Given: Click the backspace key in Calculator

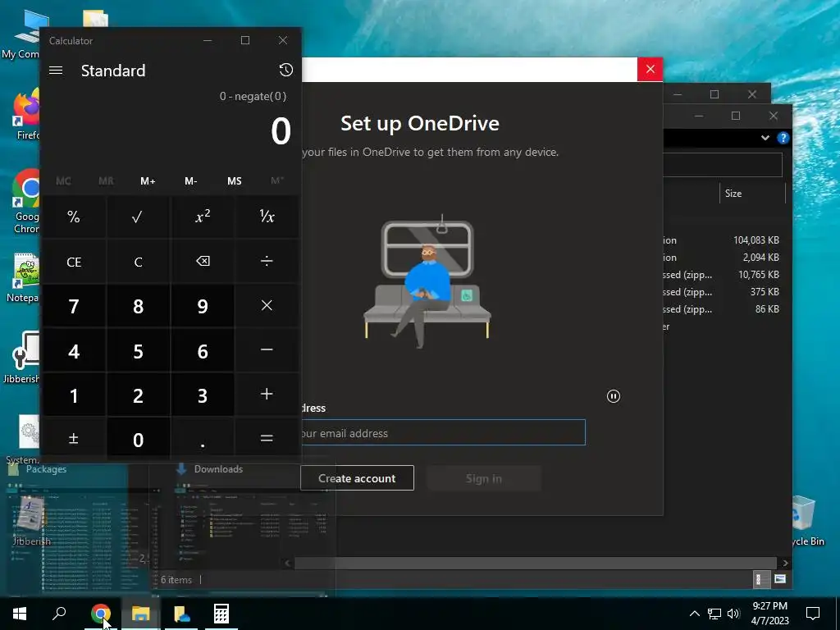Looking at the screenshot, I should pos(203,262).
